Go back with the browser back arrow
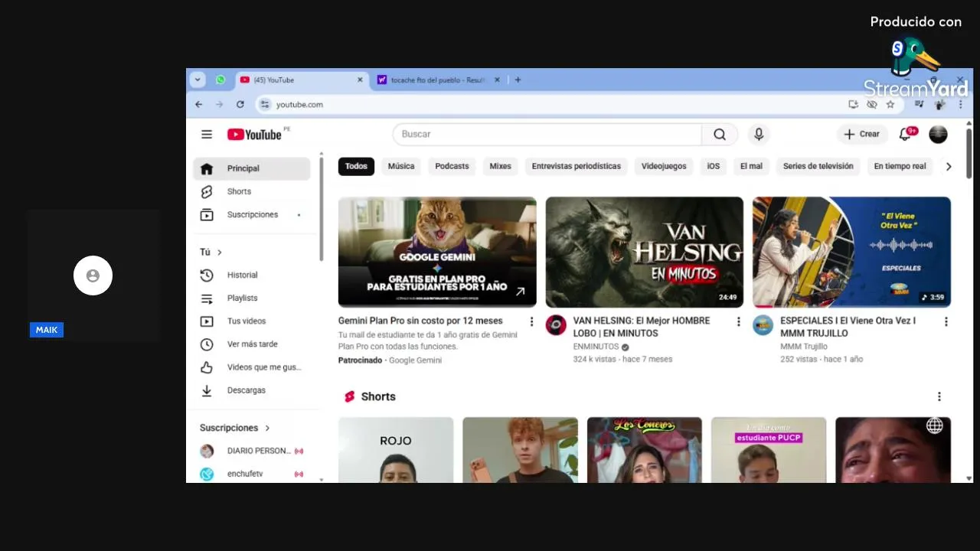The image size is (980, 551). tap(199, 104)
